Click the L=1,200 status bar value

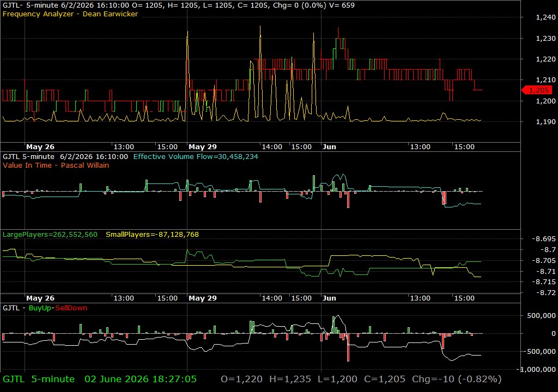(x=337, y=379)
